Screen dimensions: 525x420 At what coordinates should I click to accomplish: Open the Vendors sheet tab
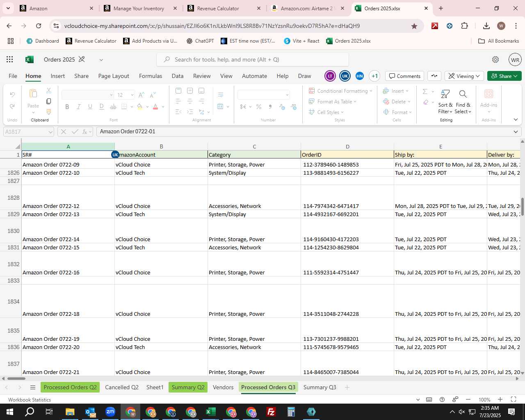point(223,387)
